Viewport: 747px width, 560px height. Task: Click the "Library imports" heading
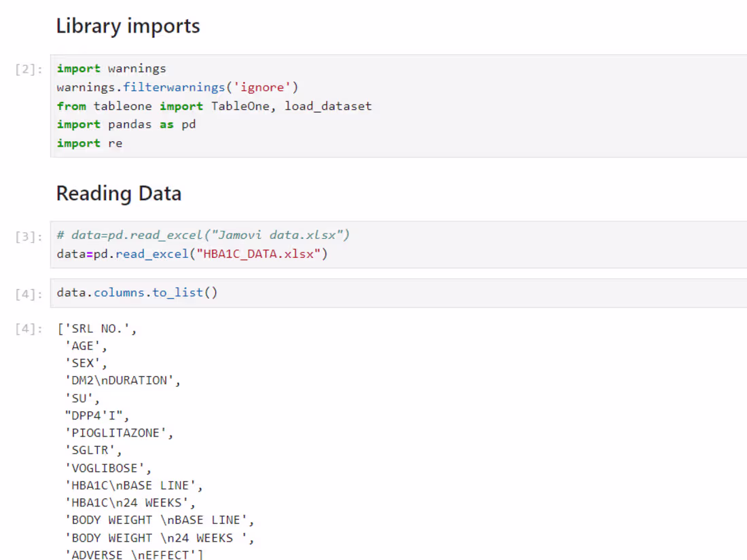pos(128,26)
